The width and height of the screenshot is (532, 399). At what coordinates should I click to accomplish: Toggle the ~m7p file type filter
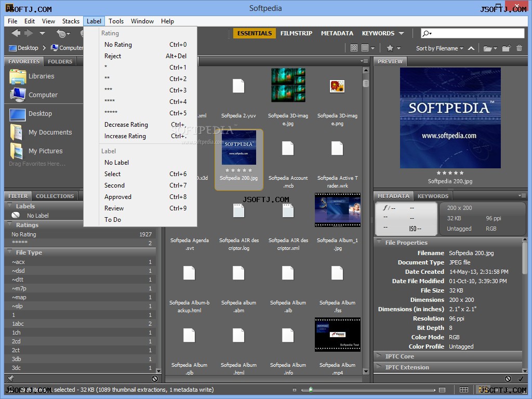[x=80, y=288]
